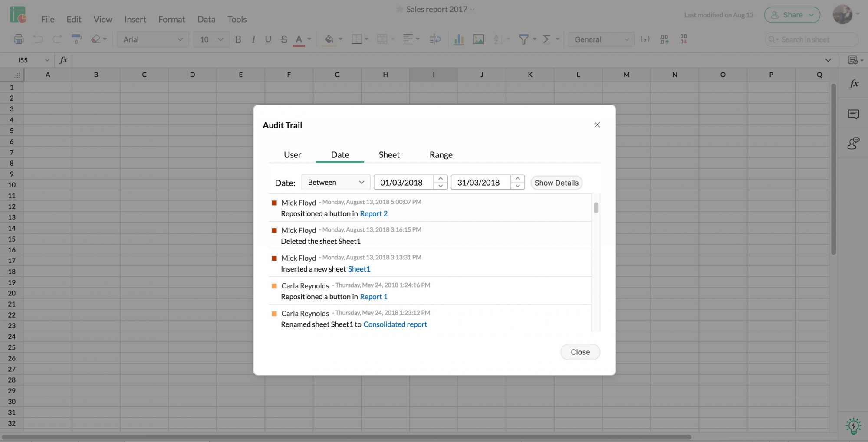The image size is (868, 442).
Task: Click the fill color bucket icon
Action: [329, 39]
